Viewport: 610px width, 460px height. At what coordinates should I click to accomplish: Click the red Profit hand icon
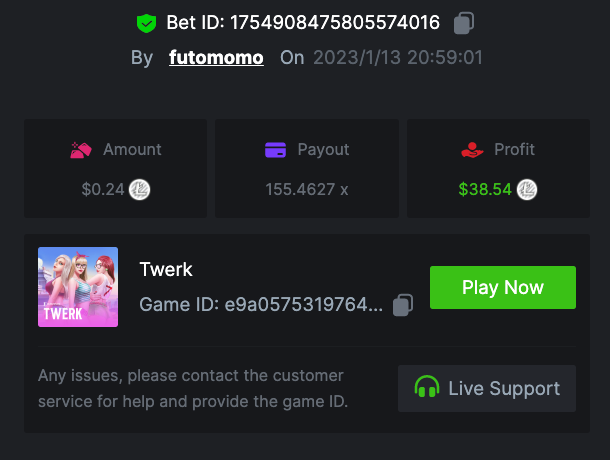pos(472,149)
